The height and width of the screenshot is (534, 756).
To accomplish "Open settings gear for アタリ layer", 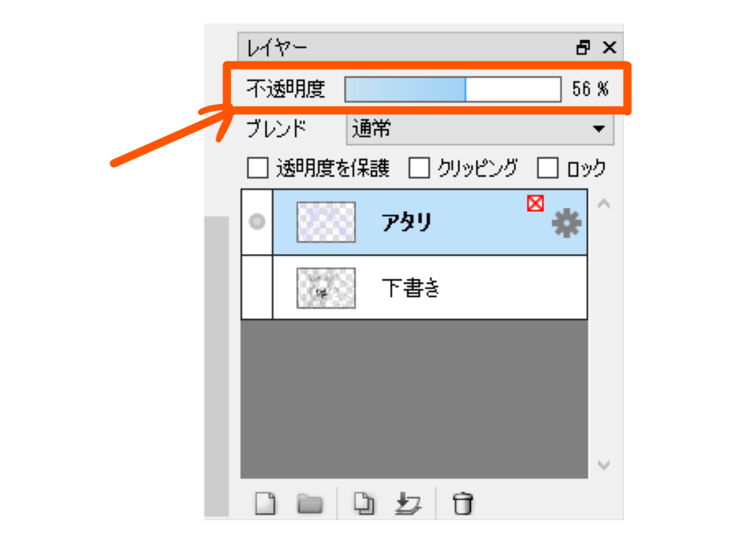I will tap(566, 223).
